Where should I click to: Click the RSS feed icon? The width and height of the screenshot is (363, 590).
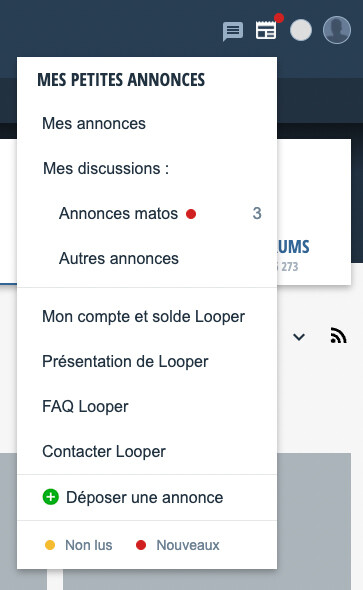pyautogui.click(x=338, y=335)
